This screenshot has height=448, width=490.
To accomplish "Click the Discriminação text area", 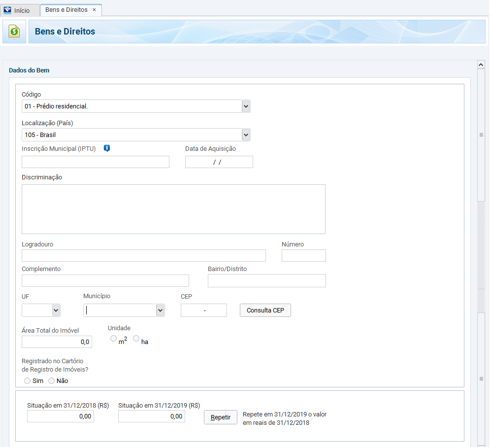I will pyautogui.click(x=173, y=209).
